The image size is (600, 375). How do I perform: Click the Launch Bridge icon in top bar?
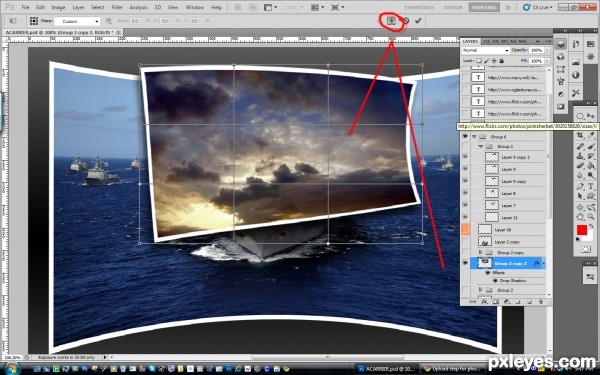[x=237, y=7]
